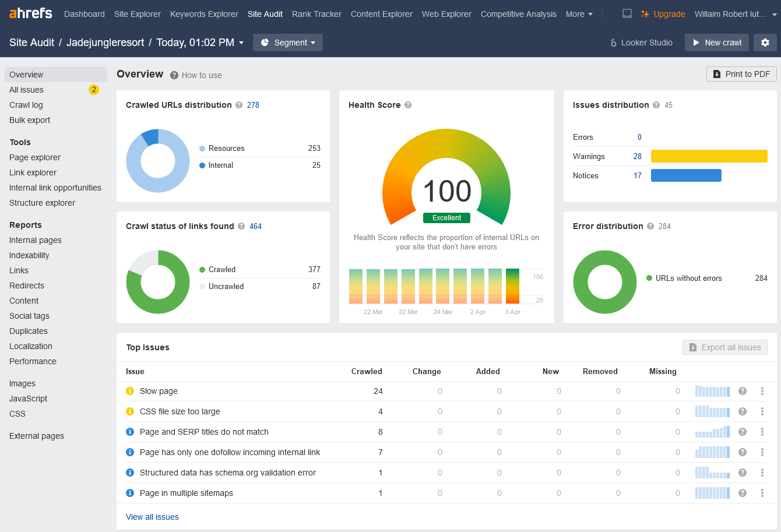
Task: Click the Crawled URLs distribution donut chart
Action: [158, 161]
